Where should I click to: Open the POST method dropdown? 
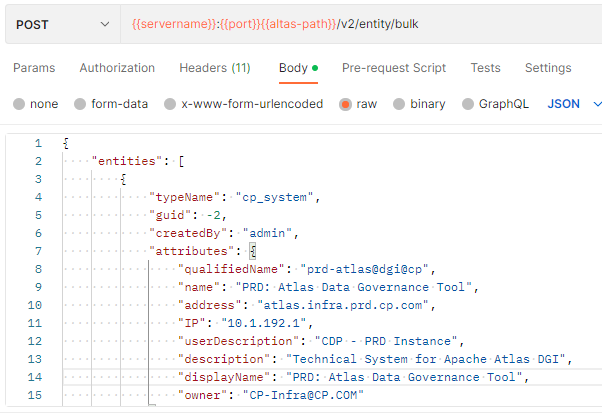coord(63,25)
